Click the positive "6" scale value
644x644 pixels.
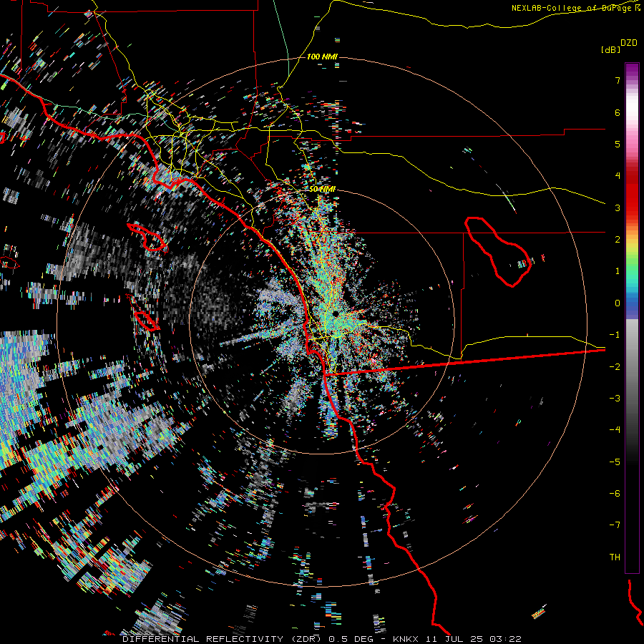point(618,112)
